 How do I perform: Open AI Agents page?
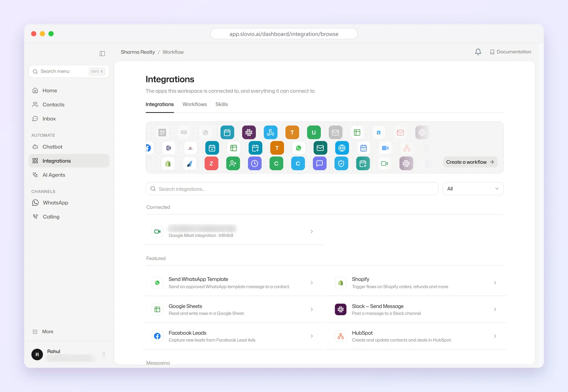(x=69, y=175)
